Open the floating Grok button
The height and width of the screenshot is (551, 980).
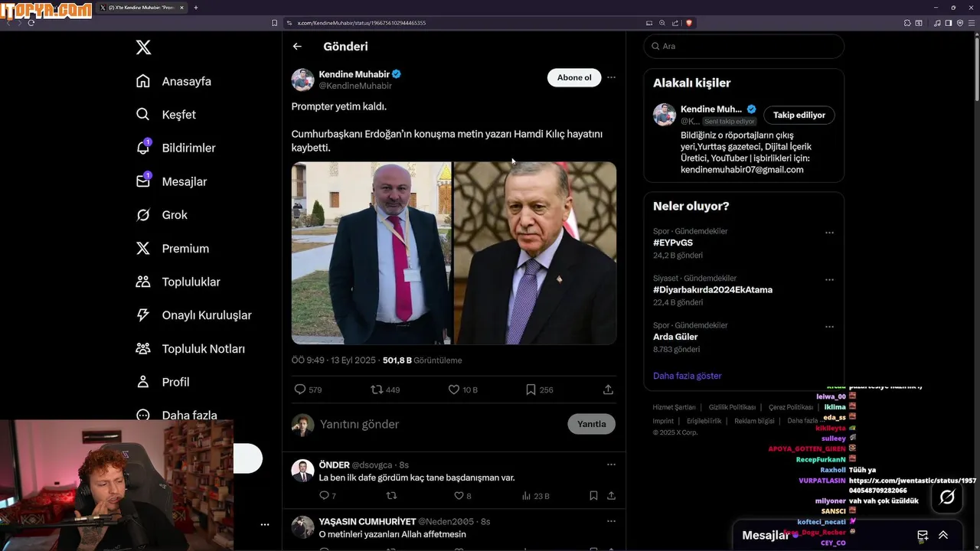947,497
